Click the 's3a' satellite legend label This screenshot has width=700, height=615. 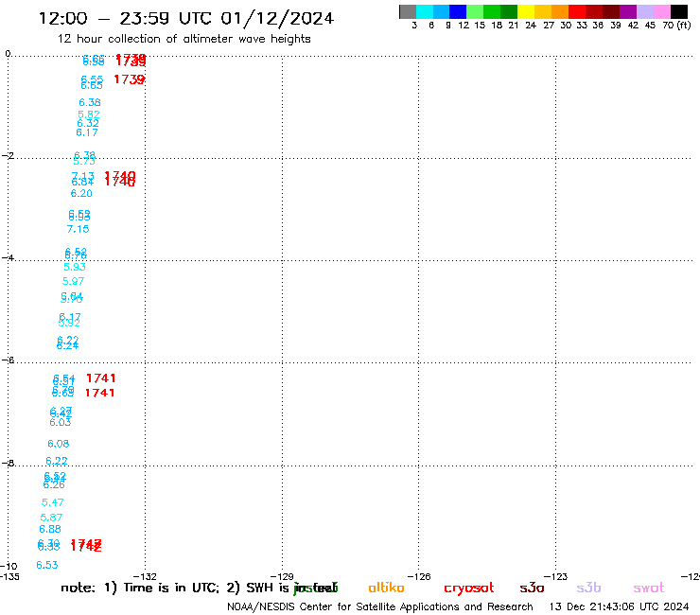click(x=532, y=588)
